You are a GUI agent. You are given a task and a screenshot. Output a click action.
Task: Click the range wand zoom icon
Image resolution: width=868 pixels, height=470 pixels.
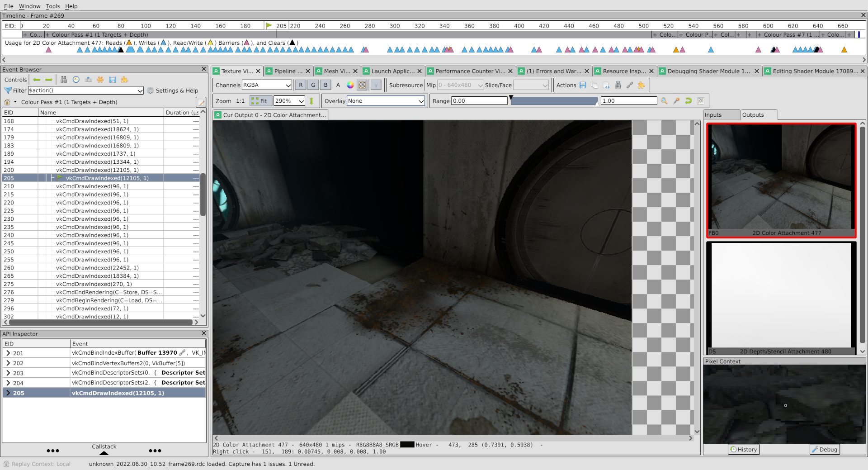pos(676,101)
